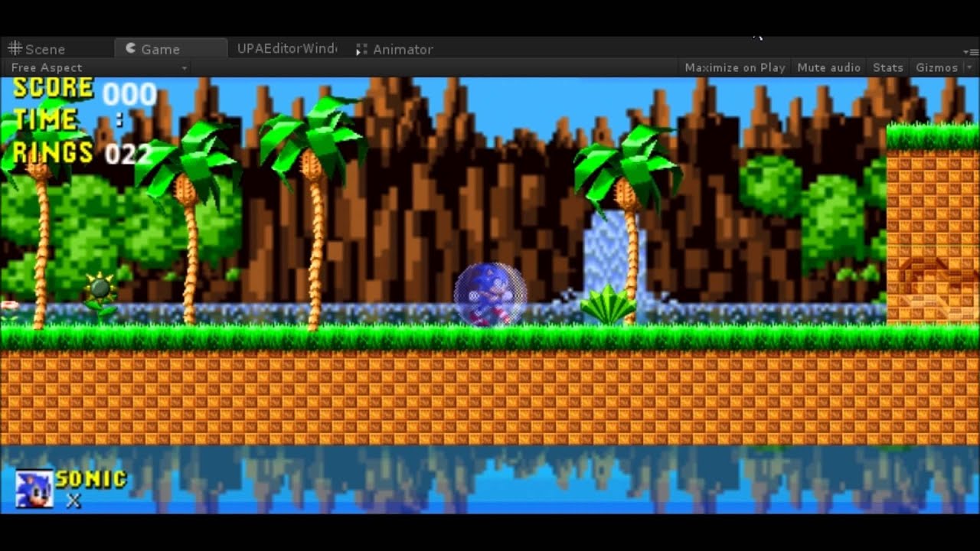Select the Game tab
This screenshot has height=551, width=980.
pos(170,49)
